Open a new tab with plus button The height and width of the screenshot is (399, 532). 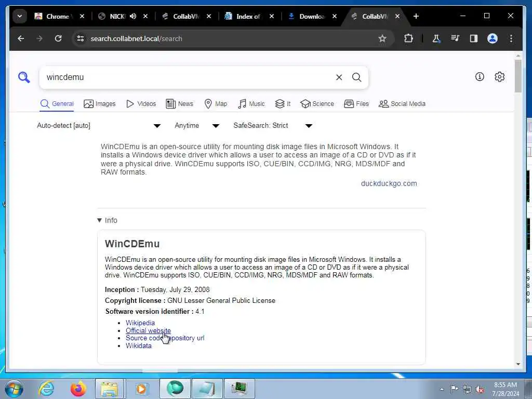pos(416,16)
